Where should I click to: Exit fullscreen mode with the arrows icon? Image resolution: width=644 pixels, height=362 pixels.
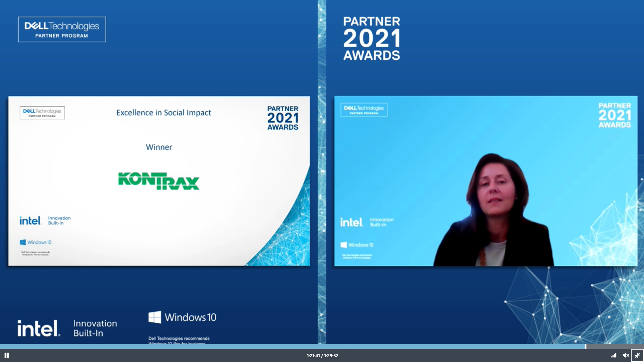637,355
